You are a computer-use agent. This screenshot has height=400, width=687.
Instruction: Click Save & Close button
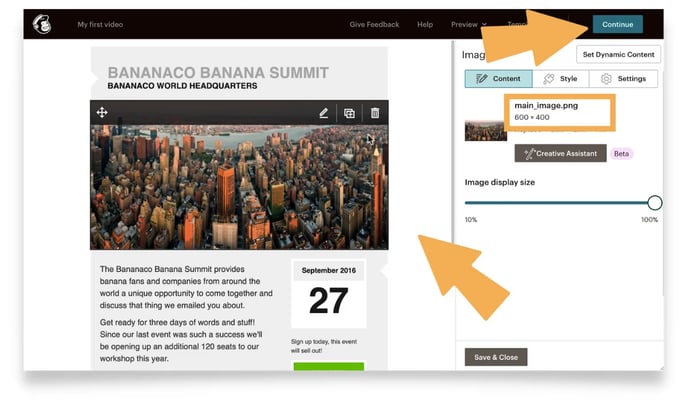pos(496,357)
